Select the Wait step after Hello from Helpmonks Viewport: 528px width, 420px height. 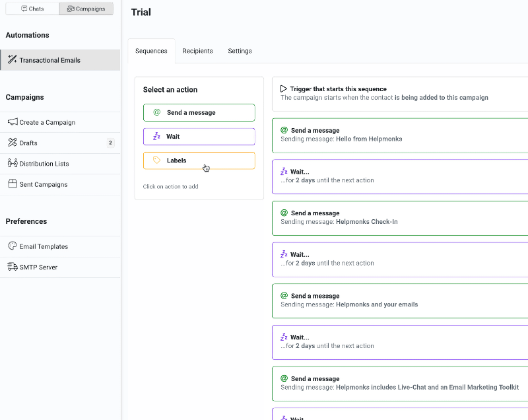[x=400, y=177]
